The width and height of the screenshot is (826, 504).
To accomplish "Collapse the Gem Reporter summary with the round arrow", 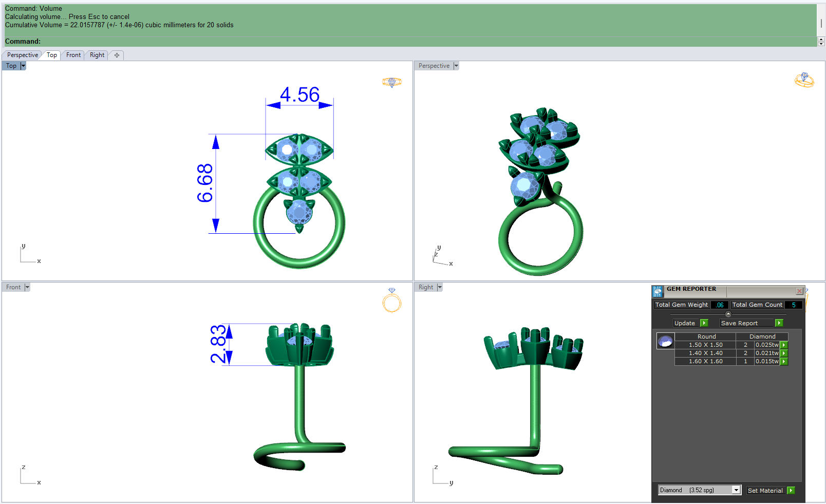I will click(728, 314).
